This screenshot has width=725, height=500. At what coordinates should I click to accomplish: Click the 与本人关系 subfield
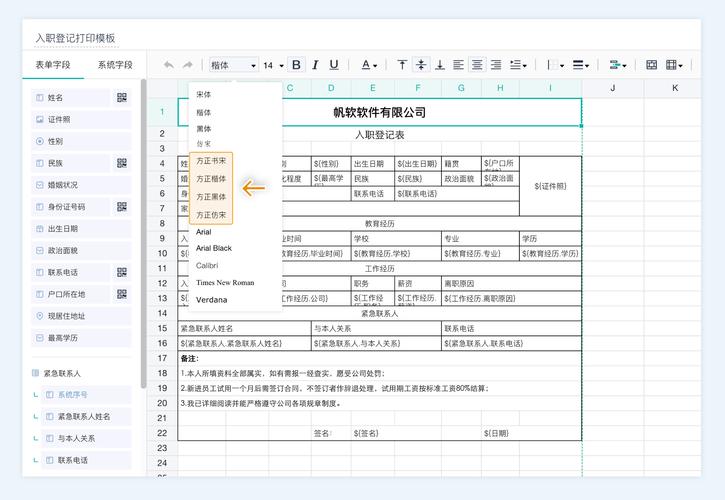[x=86, y=438]
